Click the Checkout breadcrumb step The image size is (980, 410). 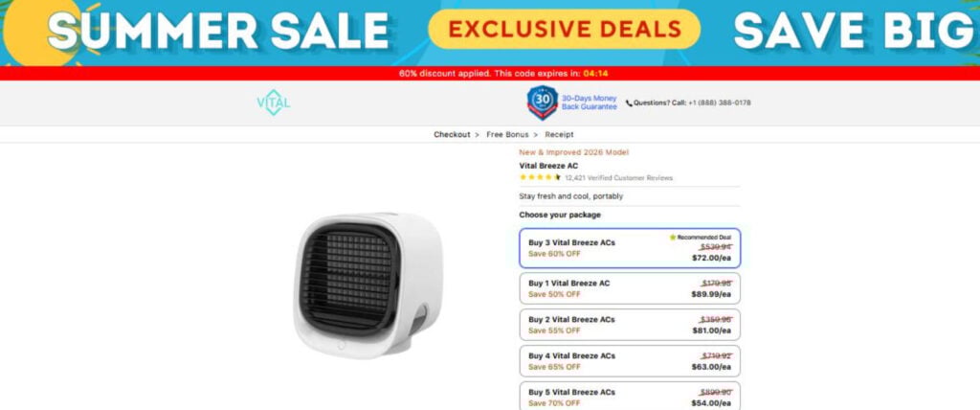click(x=452, y=134)
